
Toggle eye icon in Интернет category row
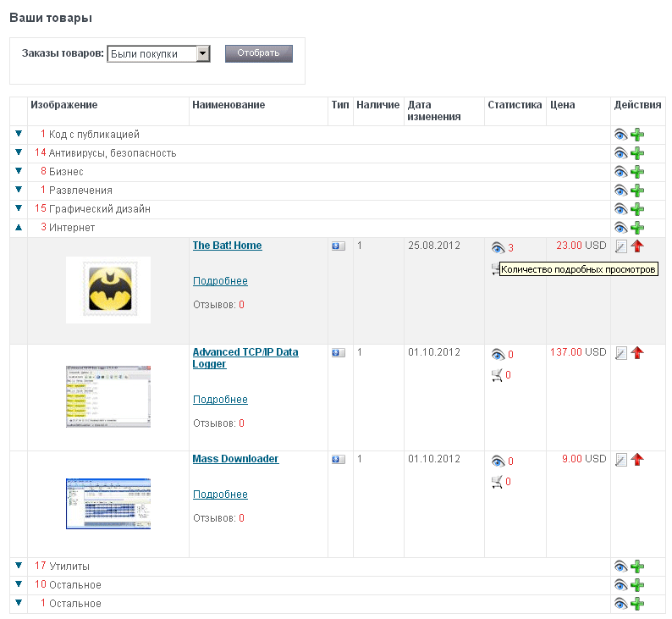620,228
